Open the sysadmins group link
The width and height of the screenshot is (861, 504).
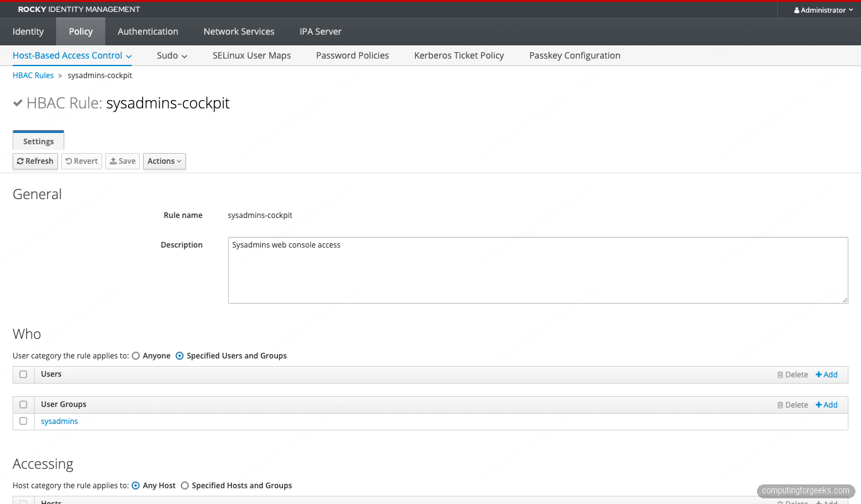point(59,421)
